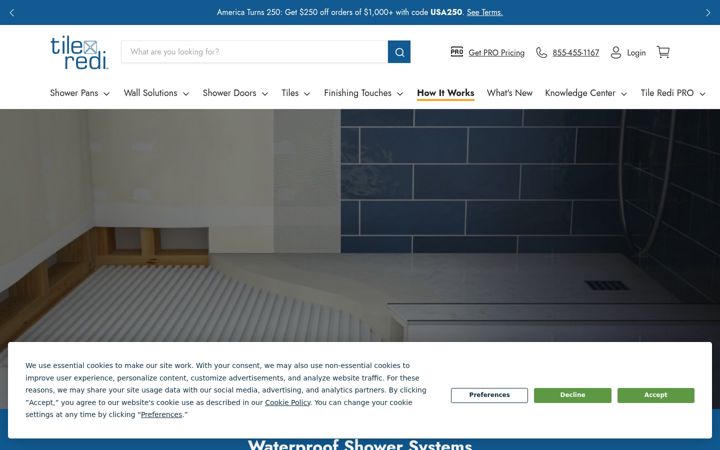Click the hero shower installation image

(360, 225)
